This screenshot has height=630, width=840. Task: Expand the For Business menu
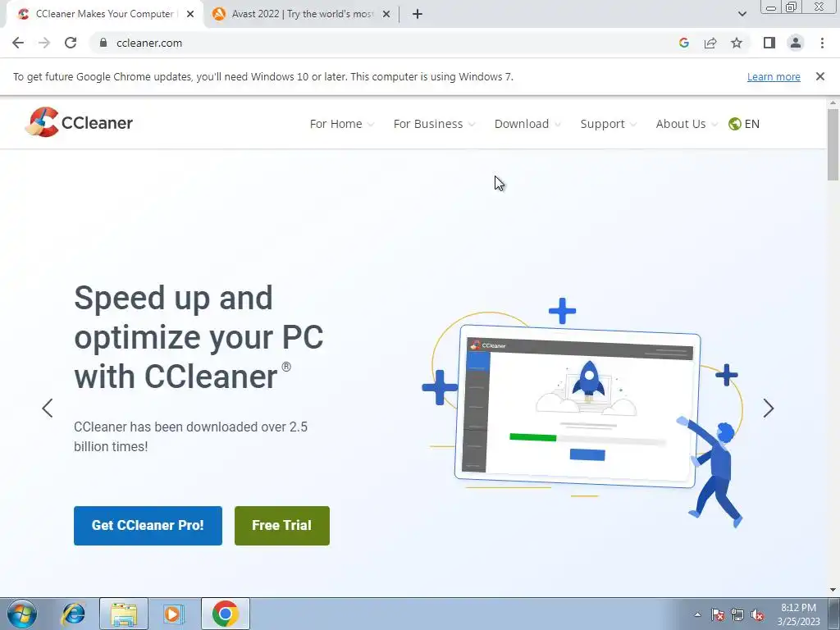(434, 124)
